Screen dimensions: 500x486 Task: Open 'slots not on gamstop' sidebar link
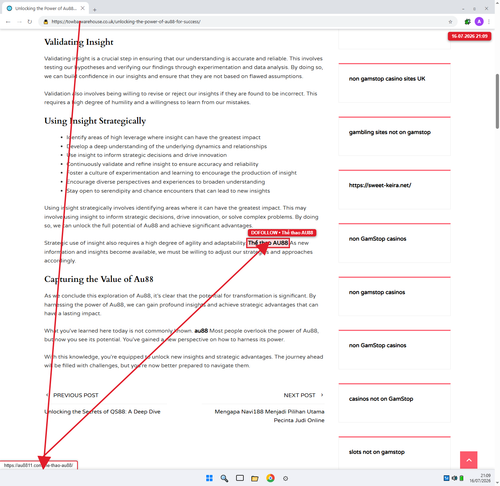tap(377, 452)
